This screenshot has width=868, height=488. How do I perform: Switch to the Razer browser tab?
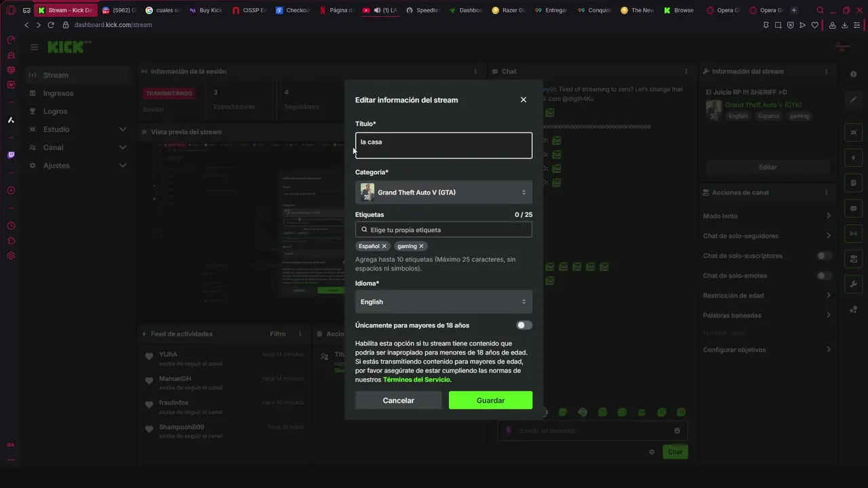510,10
